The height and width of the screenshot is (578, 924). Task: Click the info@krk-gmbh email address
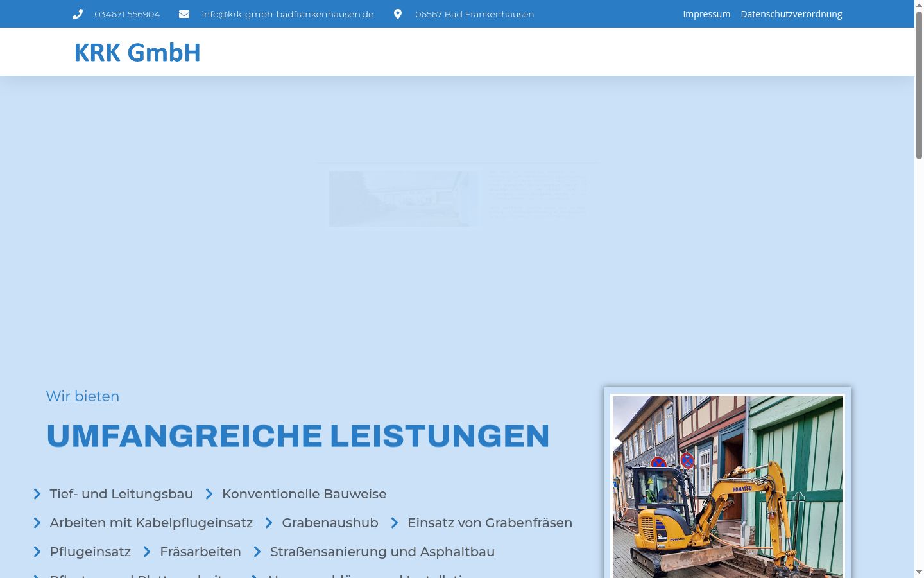point(287,14)
